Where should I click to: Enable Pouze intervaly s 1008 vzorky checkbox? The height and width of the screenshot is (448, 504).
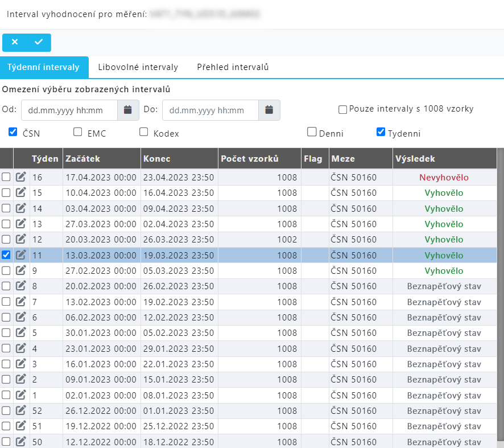point(343,109)
